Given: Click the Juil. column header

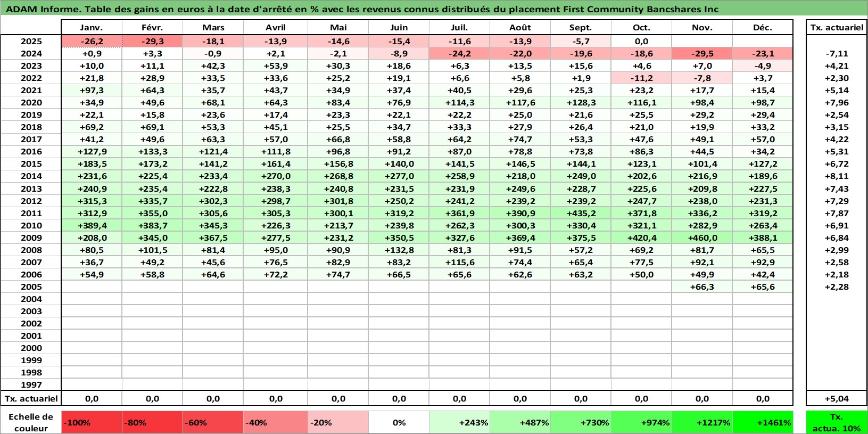Looking at the screenshot, I should (x=459, y=28).
